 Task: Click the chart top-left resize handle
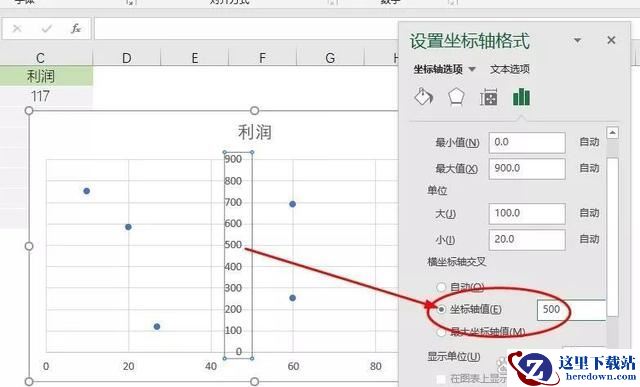pos(29,111)
